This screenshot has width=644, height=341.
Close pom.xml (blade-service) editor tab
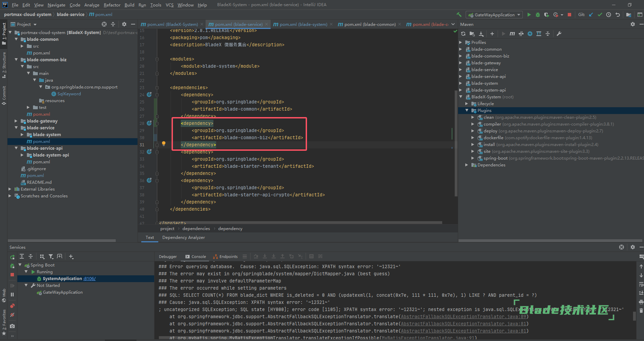pos(267,24)
